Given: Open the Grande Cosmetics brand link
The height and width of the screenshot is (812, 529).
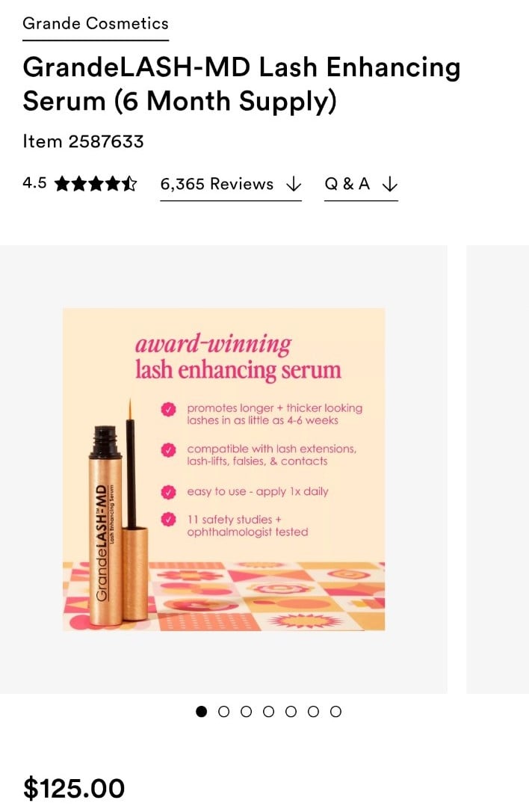Looking at the screenshot, I should tap(95, 24).
